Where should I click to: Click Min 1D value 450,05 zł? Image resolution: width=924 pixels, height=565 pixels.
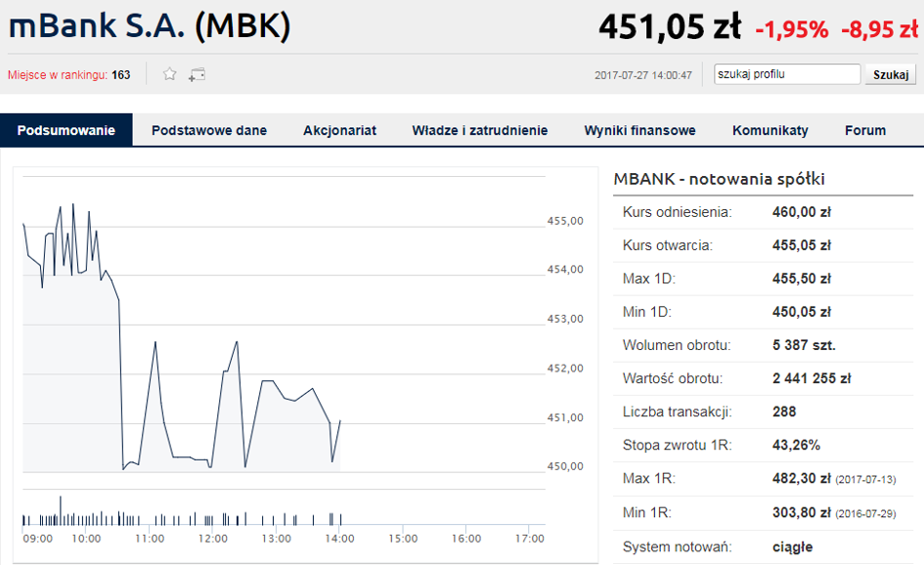pyautogui.click(x=802, y=312)
